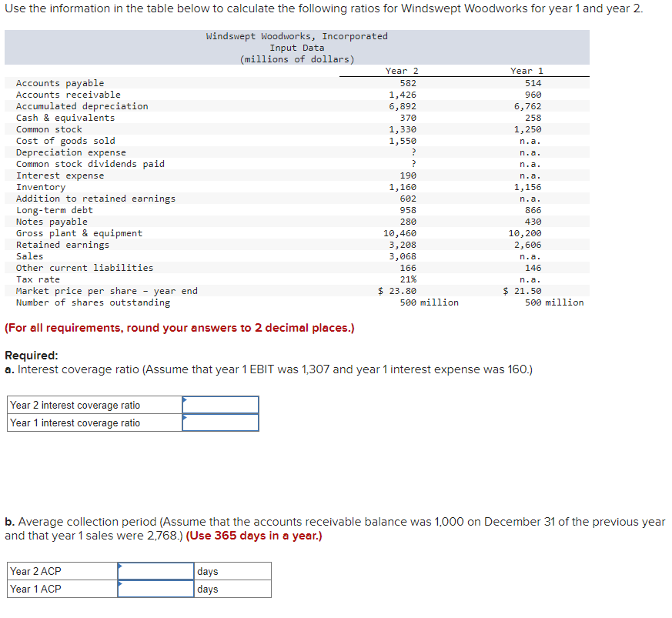
Task: Click the hint triangle on Year 2 ACP
Action: pyautogui.click(x=120, y=566)
